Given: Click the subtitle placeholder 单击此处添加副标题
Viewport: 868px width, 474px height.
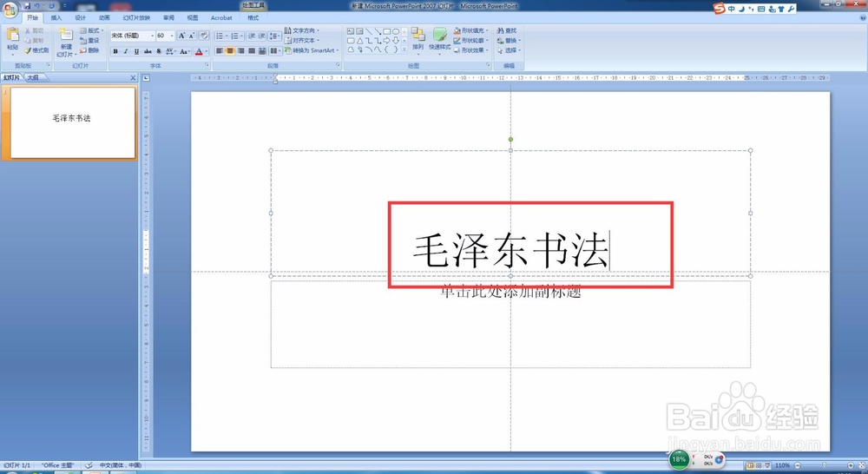Looking at the screenshot, I should pyautogui.click(x=510, y=292).
